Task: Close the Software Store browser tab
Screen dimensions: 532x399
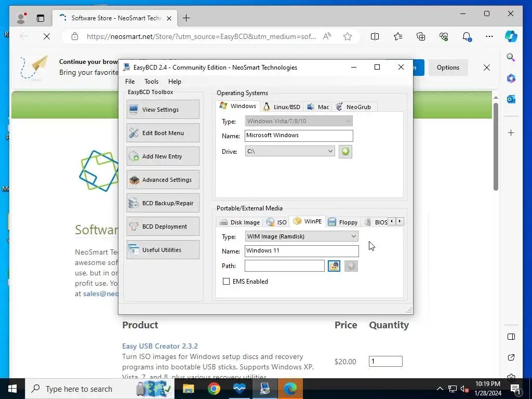Action: tap(169, 18)
